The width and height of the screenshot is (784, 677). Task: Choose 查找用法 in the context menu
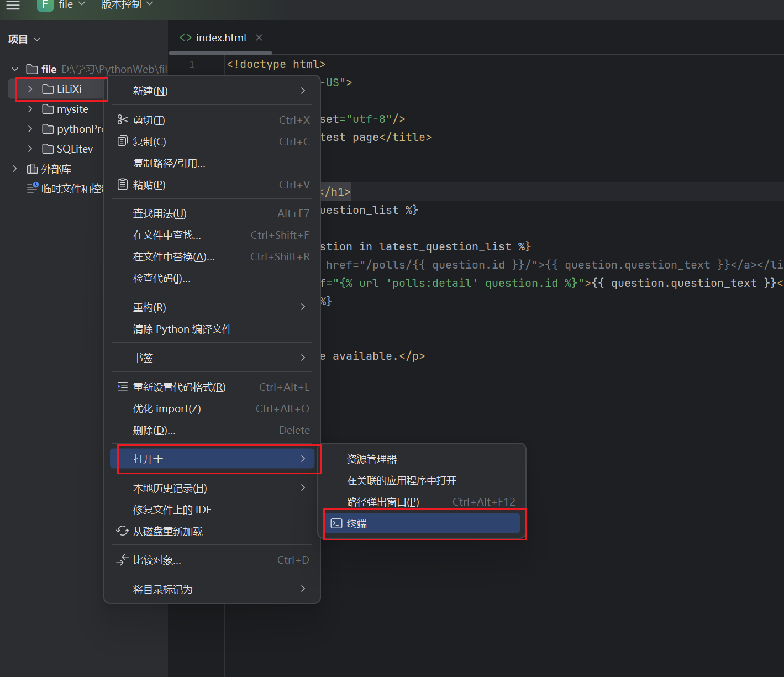[160, 213]
